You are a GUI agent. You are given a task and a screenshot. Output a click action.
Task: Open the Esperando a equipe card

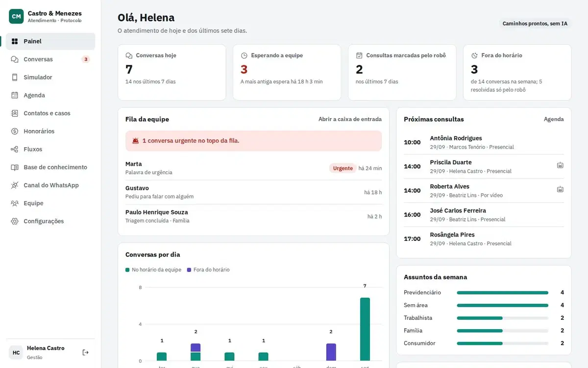(x=287, y=73)
